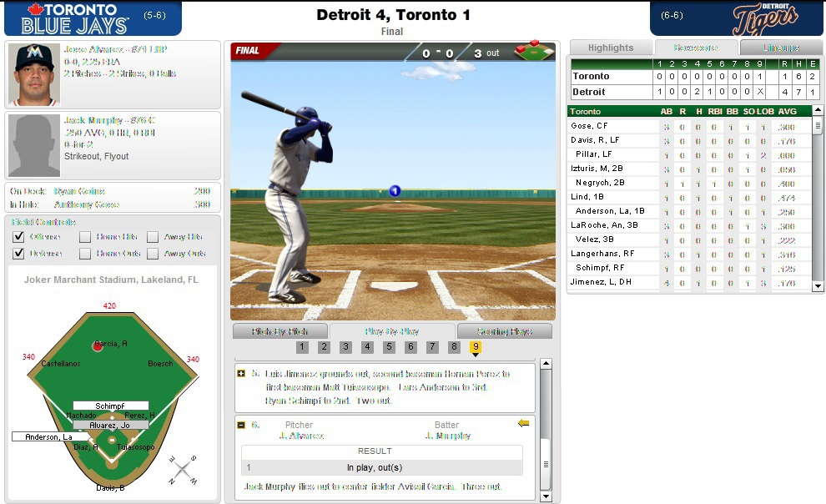Click Diaz, A third baseman label
This screenshot has width=826, height=504.
click(86, 447)
